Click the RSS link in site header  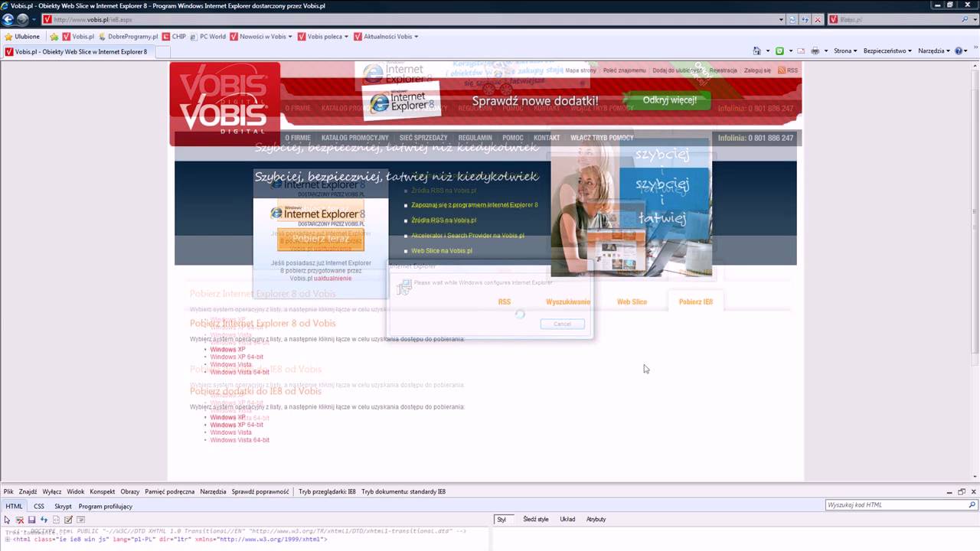[788, 70]
